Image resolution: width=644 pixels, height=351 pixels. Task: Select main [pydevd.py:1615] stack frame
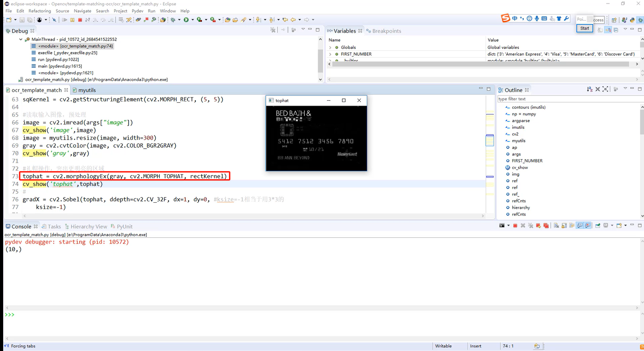60,66
